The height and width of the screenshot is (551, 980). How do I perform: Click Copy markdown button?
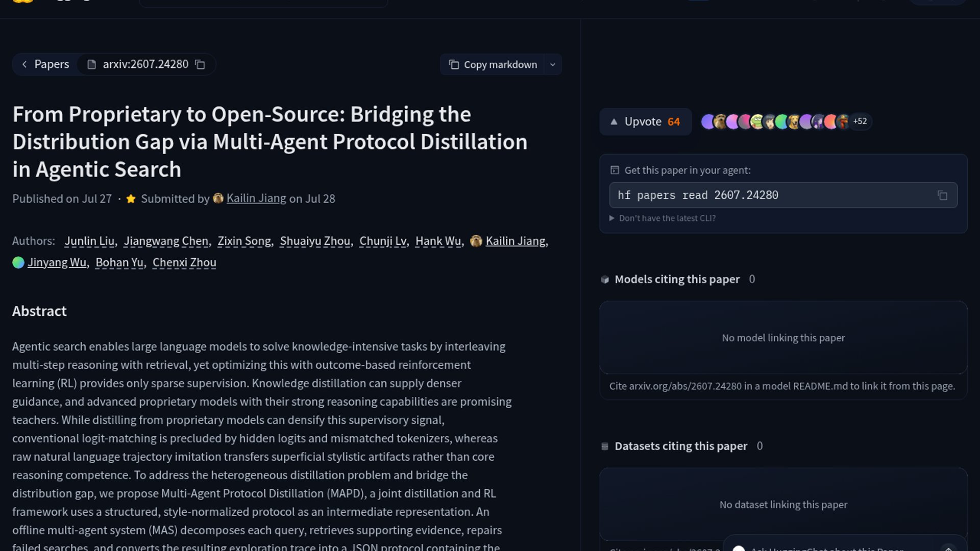(493, 65)
